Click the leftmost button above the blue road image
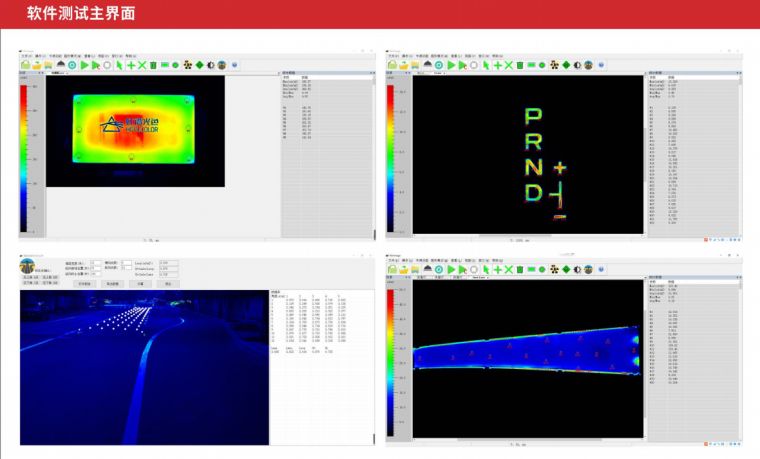This screenshot has height=459, width=760. pyautogui.click(x=83, y=284)
